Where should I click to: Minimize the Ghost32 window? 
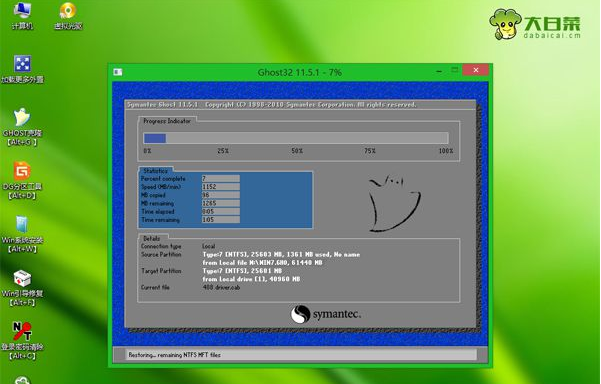pyautogui.click(x=439, y=71)
